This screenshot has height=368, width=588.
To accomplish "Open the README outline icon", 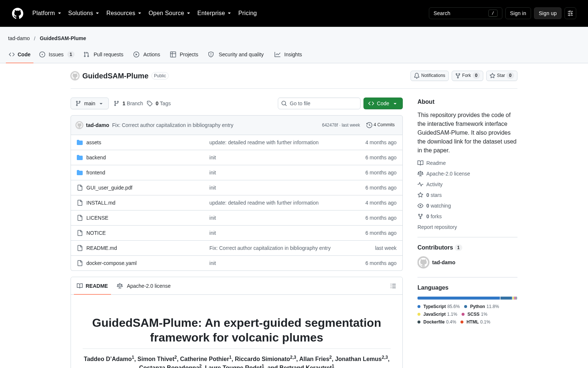I will 393,286.
